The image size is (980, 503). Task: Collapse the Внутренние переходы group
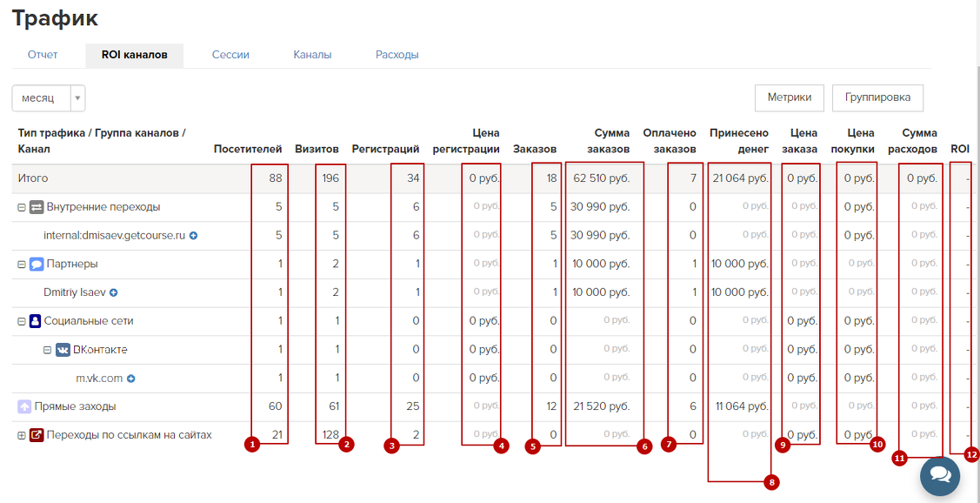21,208
